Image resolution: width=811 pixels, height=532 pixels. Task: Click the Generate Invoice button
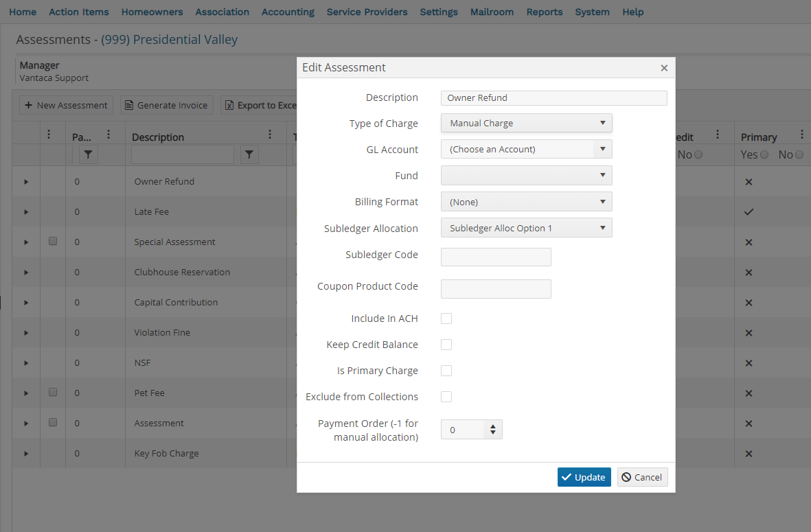click(167, 105)
